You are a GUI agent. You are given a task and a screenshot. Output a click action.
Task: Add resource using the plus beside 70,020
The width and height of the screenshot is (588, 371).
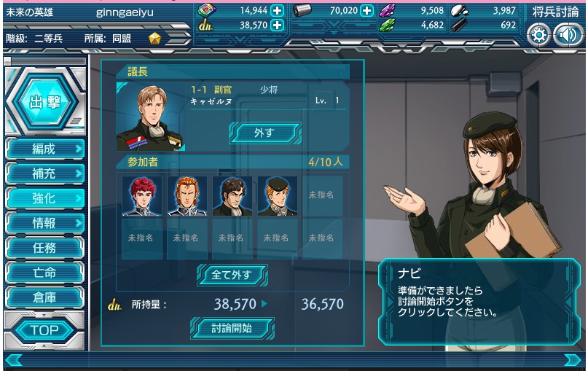[x=366, y=10]
